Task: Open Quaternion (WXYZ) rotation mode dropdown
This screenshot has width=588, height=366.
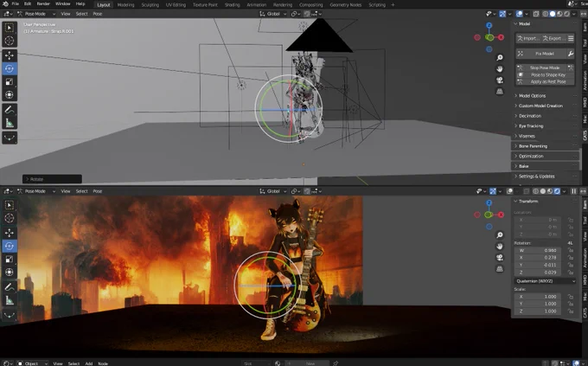Action: (545, 281)
